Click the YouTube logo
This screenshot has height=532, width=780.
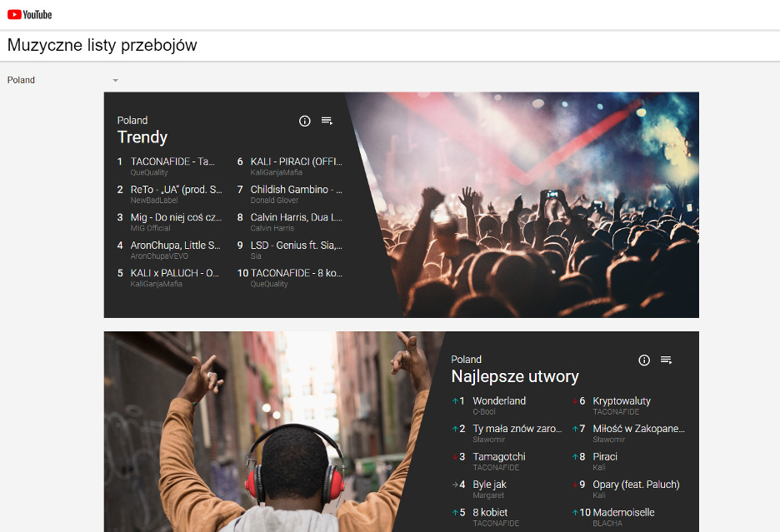tap(30, 14)
